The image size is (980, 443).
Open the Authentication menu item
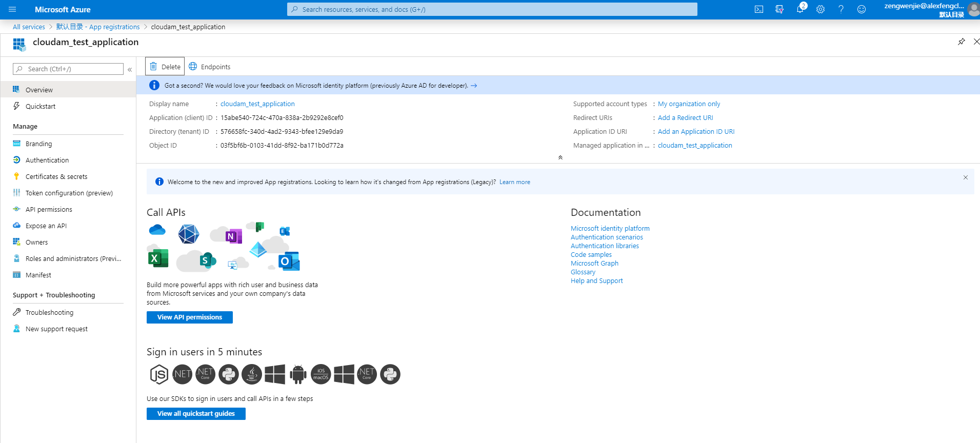pyautogui.click(x=68, y=160)
